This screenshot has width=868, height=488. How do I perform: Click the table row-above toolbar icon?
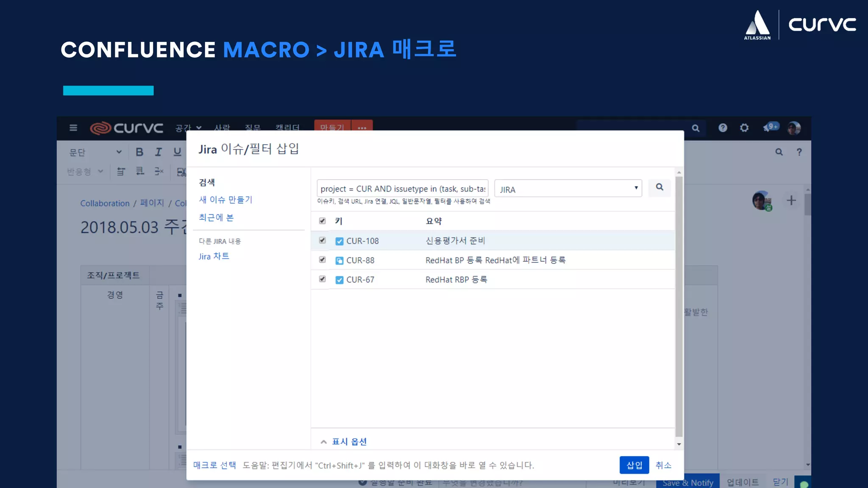click(121, 171)
